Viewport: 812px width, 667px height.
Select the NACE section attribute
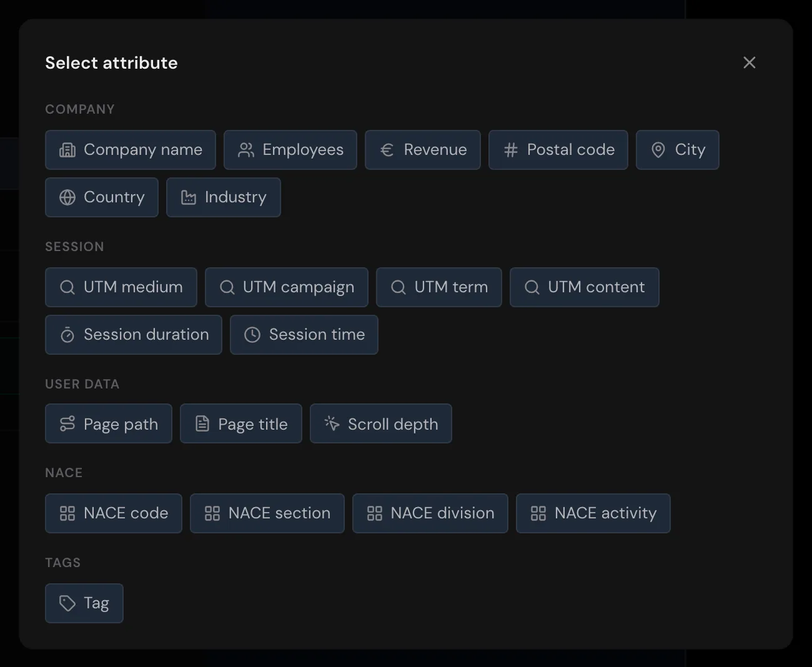(x=267, y=513)
